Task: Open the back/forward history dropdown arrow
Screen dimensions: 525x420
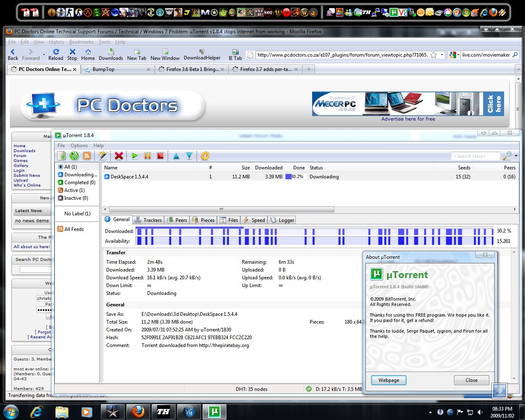Action: click(x=44, y=54)
